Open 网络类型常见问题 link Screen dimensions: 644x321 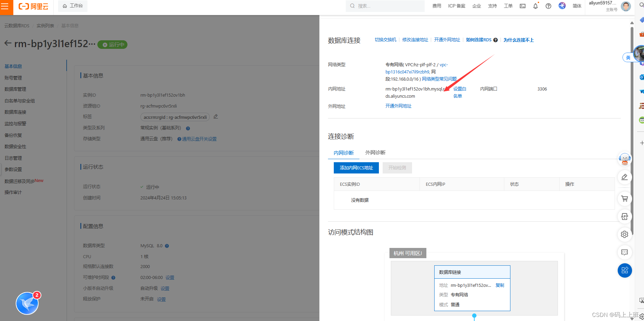pyautogui.click(x=439, y=79)
